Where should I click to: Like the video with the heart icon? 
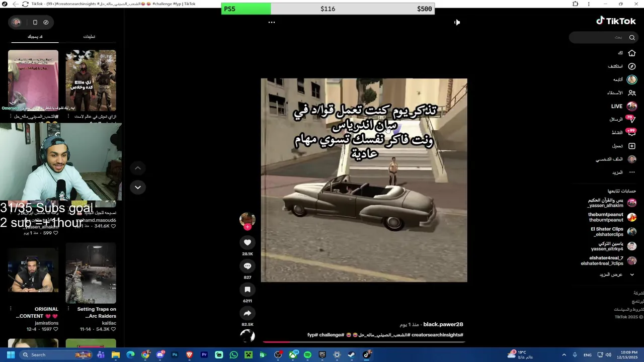[247, 242]
